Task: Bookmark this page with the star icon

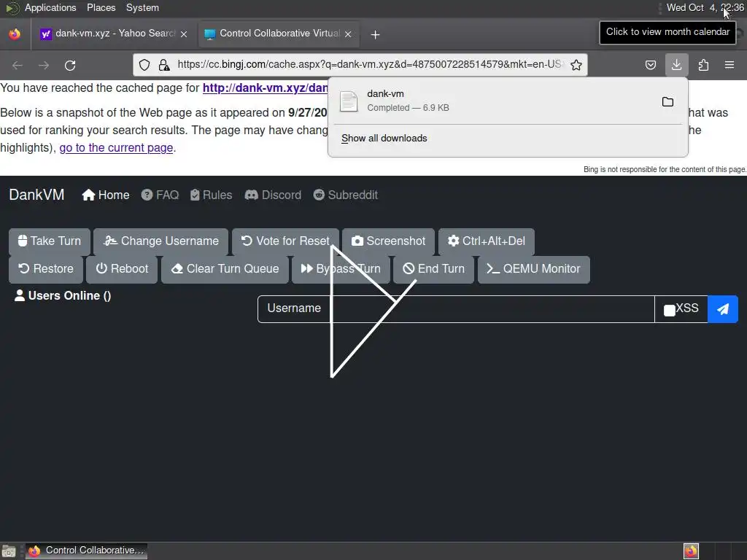Action: coord(576,65)
